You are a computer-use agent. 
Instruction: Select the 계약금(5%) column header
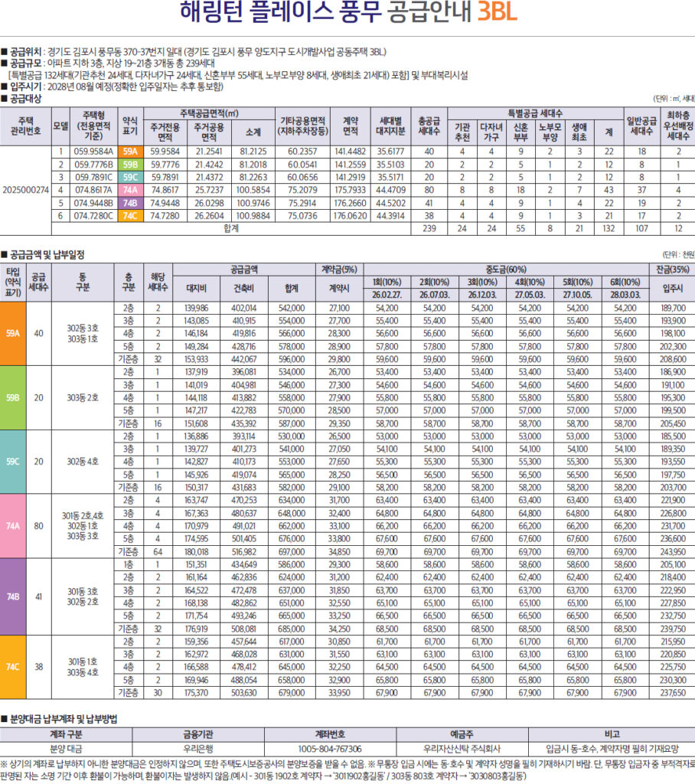click(338, 269)
